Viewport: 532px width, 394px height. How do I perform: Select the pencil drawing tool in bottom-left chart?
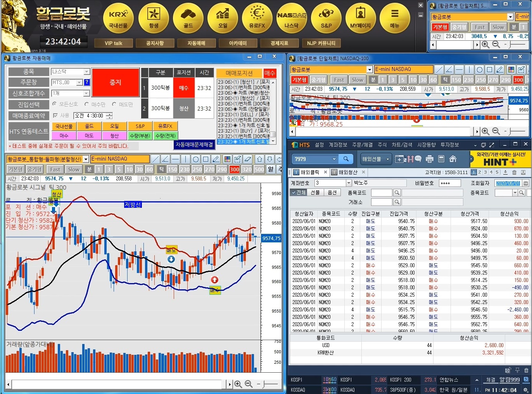(x=216, y=159)
